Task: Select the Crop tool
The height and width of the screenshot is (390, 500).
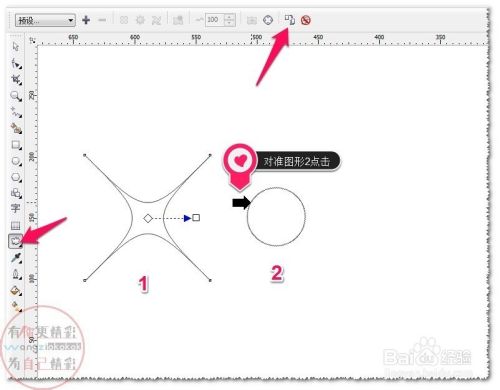Action: tap(16, 79)
